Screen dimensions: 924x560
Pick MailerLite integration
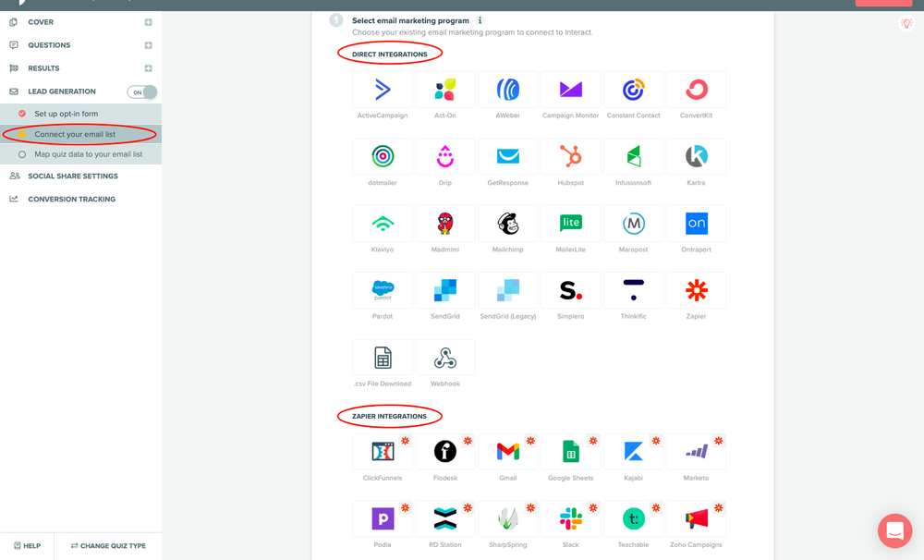coord(570,224)
